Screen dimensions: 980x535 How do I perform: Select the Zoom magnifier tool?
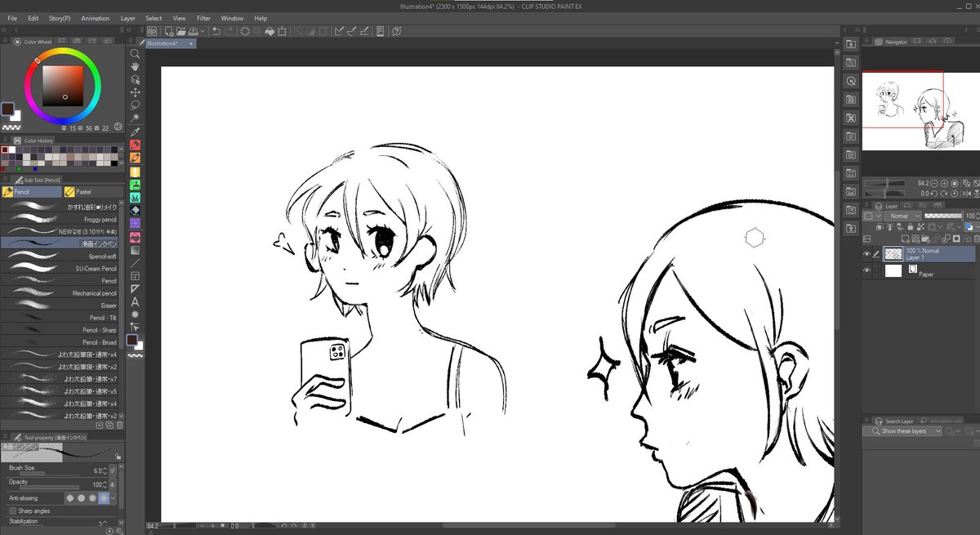point(136,53)
